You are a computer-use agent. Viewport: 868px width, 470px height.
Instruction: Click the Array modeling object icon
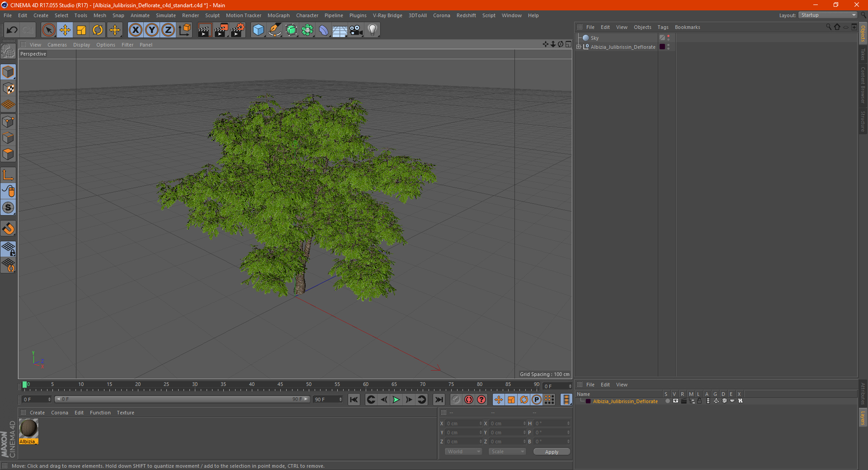(x=307, y=30)
